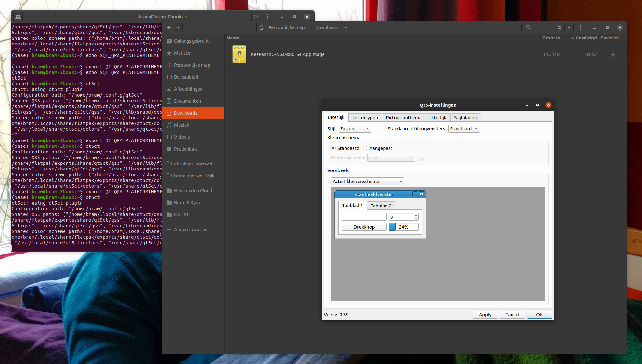Open the terminal's three-dot options menu

tap(268, 16)
